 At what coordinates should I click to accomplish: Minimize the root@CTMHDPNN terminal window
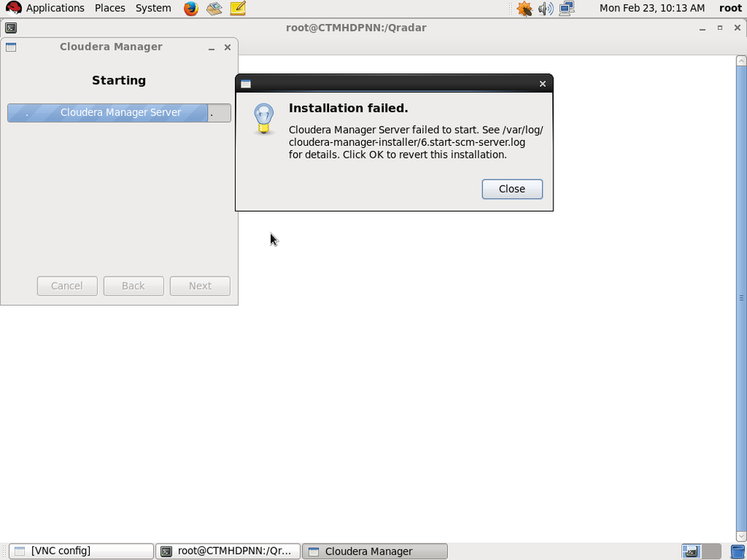[702, 28]
